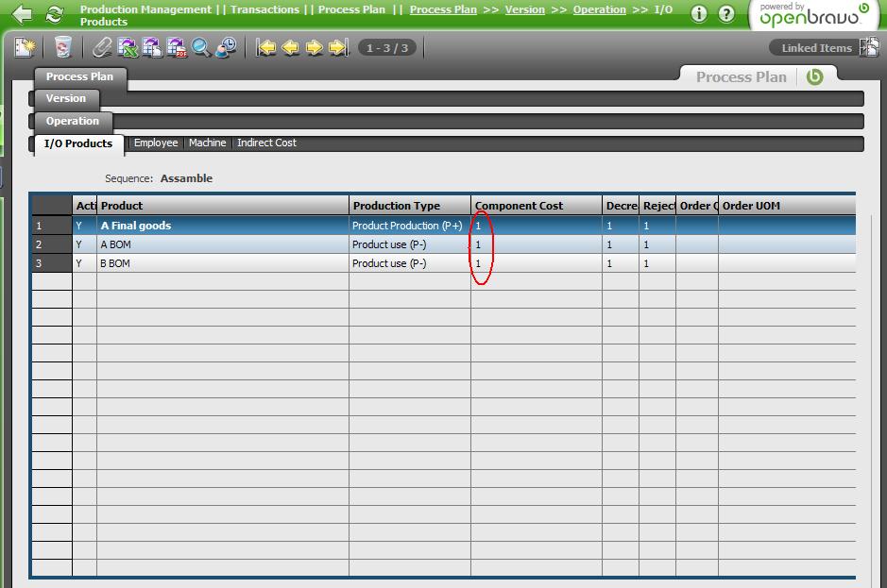Click the Acti column header

pos(85,206)
